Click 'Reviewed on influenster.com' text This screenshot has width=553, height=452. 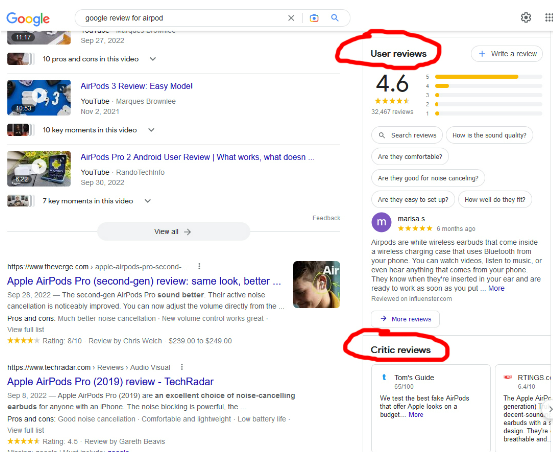412,299
